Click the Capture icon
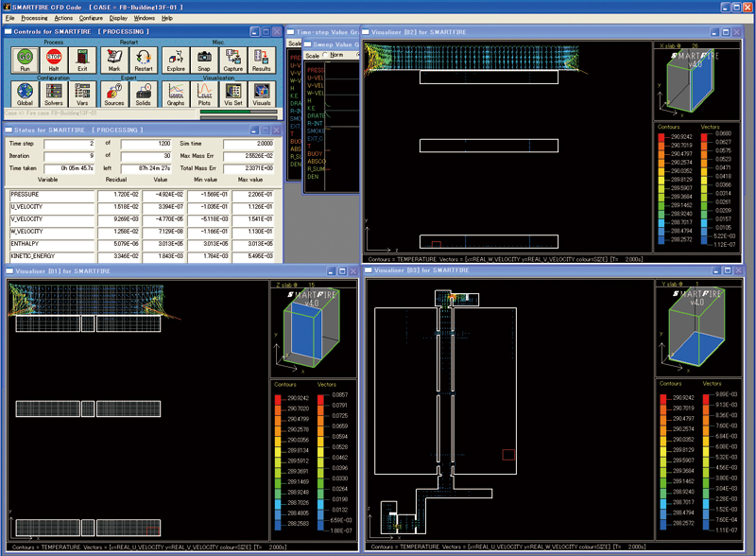Viewport: 756px width, 556px height. (232, 60)
